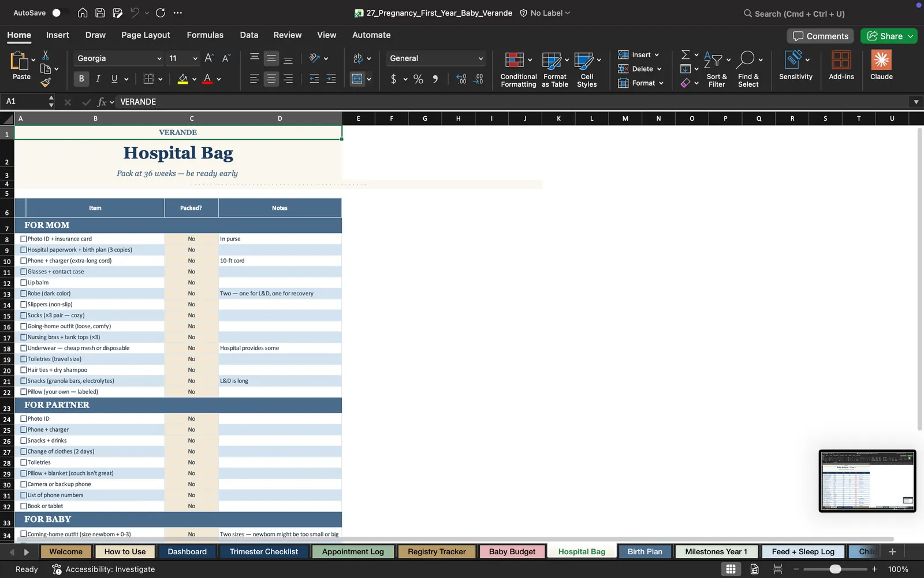Click the Redo arrow icon
The image size is (924, 578).
coord(161,13)
